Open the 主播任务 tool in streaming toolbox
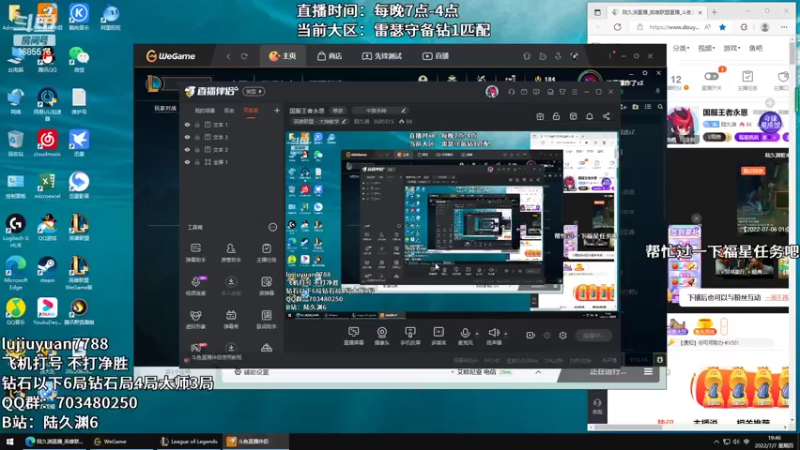 266,252
